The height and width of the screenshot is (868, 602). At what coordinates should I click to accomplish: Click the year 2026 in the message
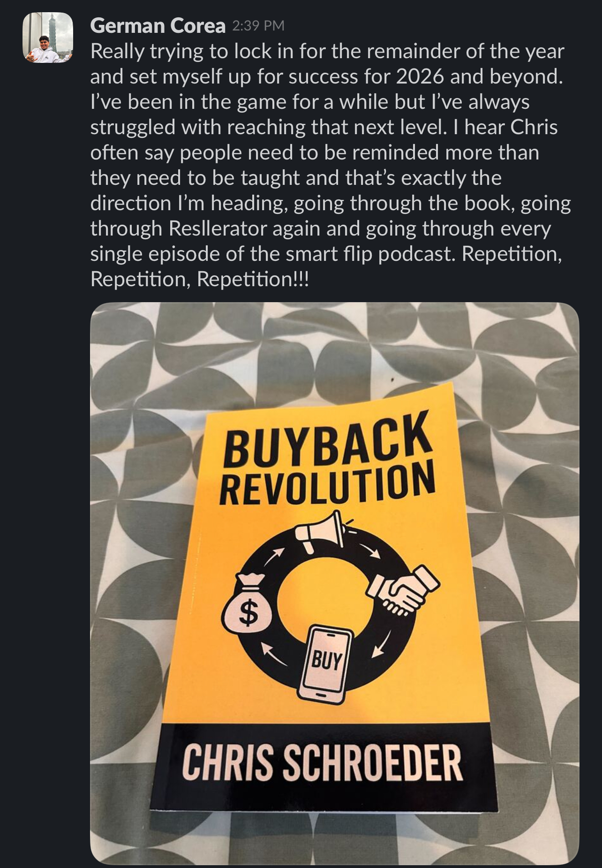420,76
